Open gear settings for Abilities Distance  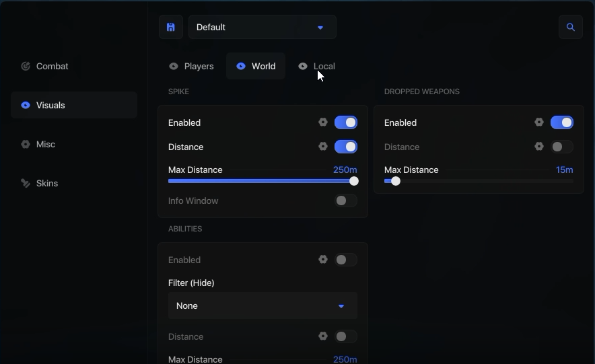pos(323,336)
